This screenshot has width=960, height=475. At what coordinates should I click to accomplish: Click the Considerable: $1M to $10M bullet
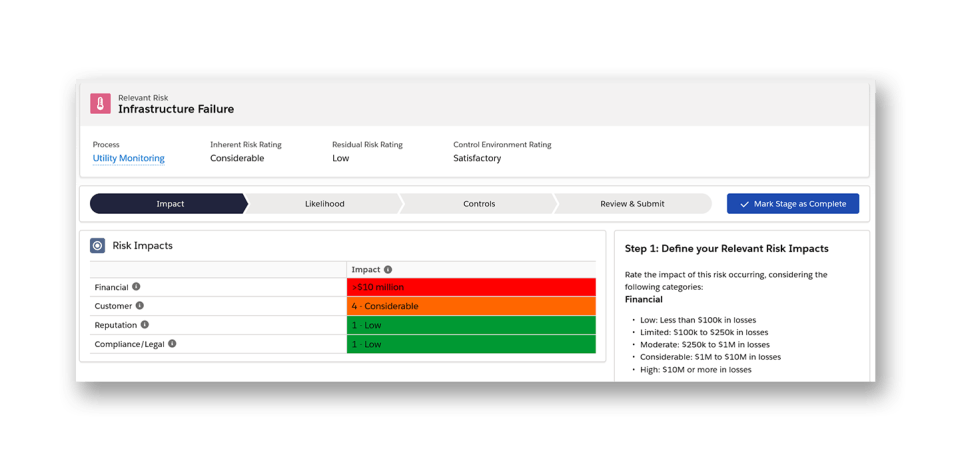click(710, 357)
